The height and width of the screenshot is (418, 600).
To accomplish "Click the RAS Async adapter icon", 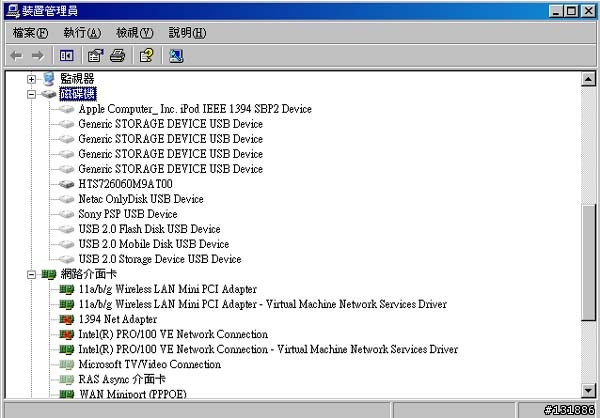I will coord(67,379).
